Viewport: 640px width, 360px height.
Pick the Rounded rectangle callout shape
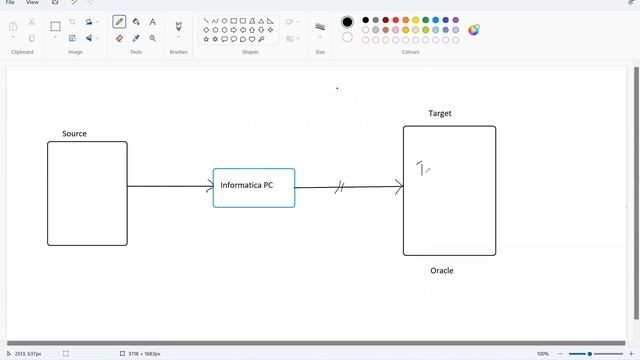point(224,39)
